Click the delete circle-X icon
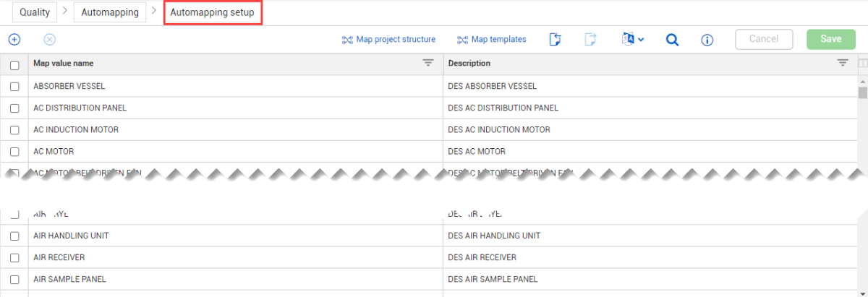868x297 pixels. [50, 40]
